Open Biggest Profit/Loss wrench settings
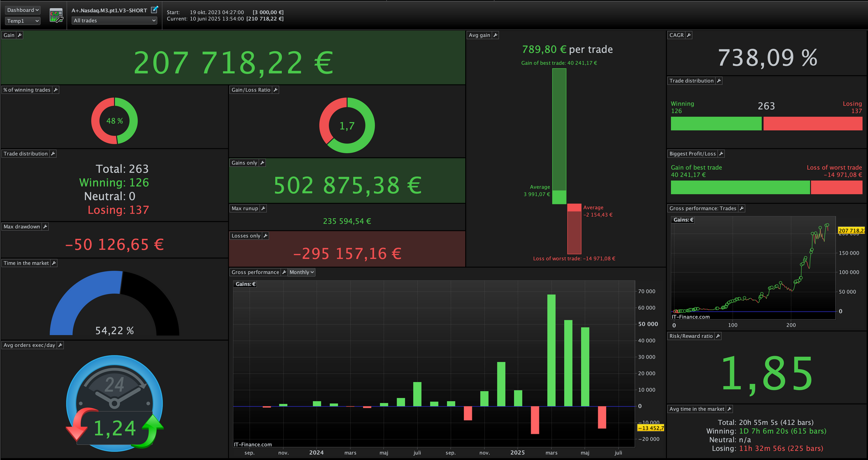868x460 pixels. click(721, 154)
